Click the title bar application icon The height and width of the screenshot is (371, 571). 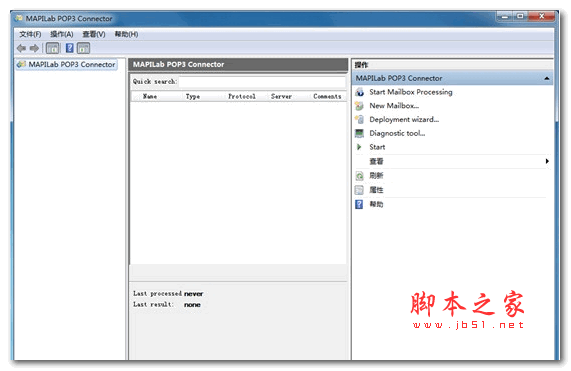pos(19,18)
